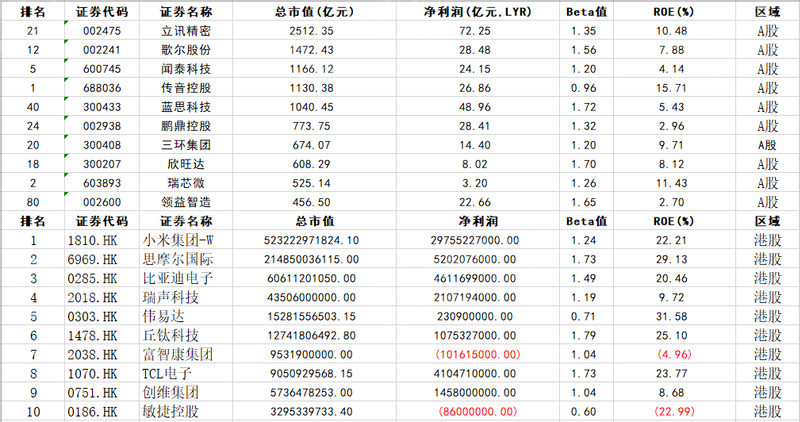
Task: Select the 丘钛科技 cell
Action: point(186,335)
